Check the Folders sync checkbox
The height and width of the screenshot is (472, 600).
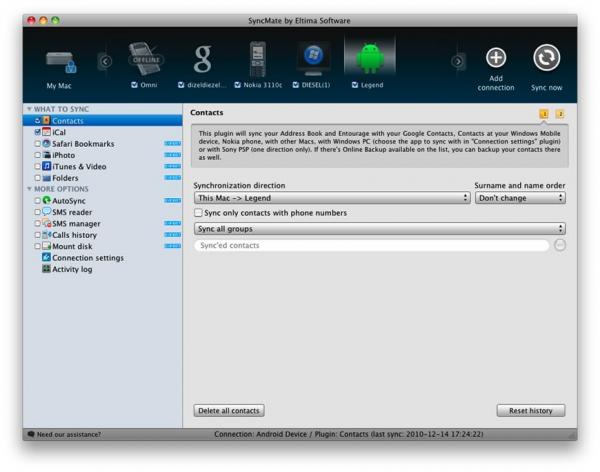click(x=38, y=178)
